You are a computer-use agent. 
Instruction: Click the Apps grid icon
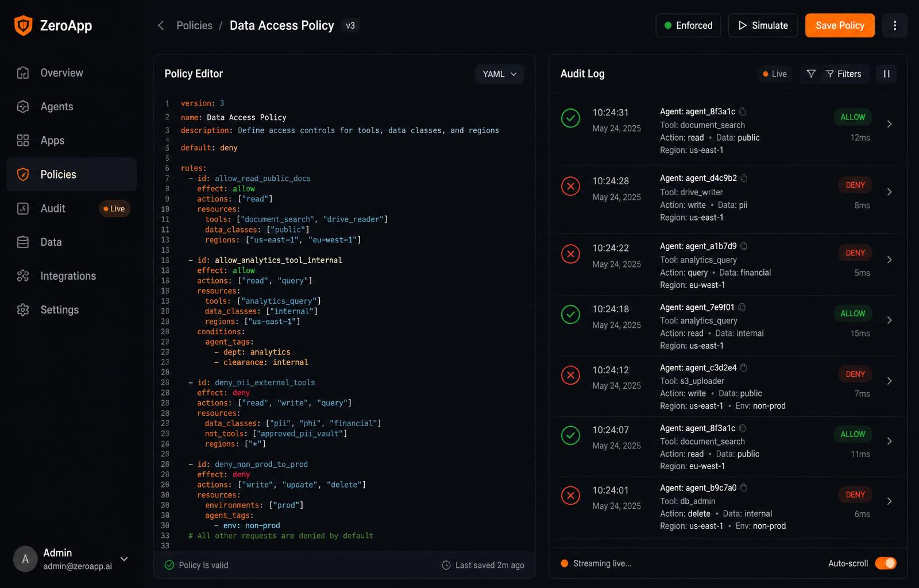23,141
